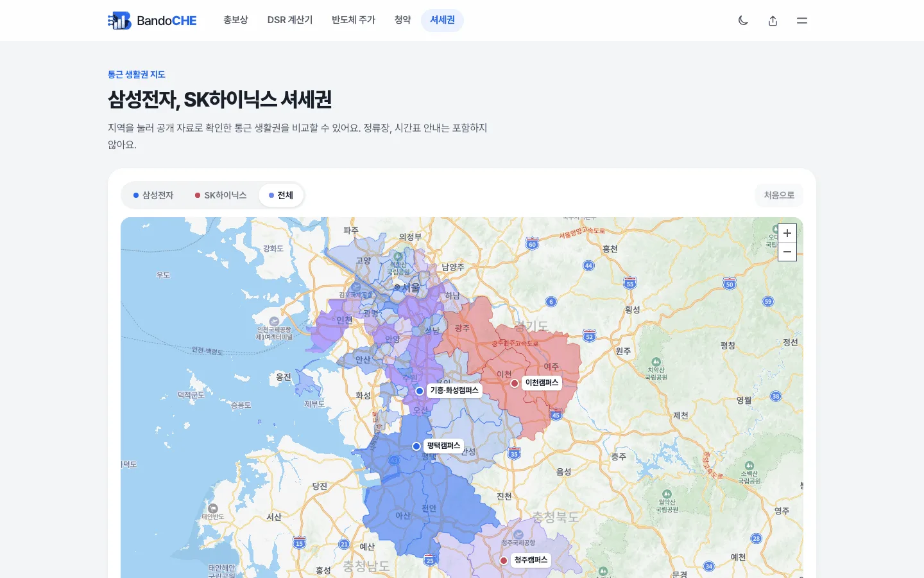
Task: Zoom out the map with minus button
Action: 787,252
